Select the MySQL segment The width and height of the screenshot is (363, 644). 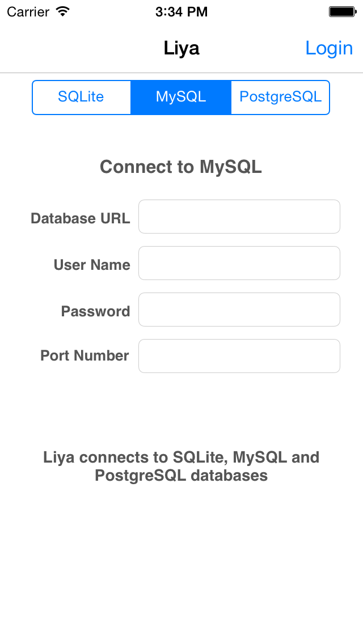[181, 97]
